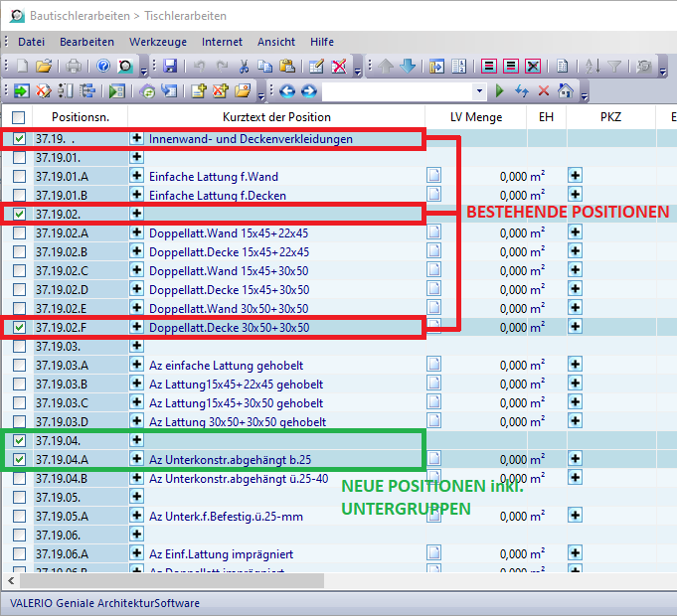Open the Datei menu
The height and width of the screenshot is (616, 677).
[31, 42]
